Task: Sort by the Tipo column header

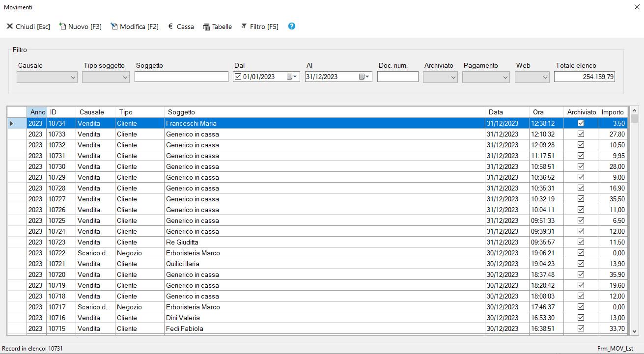Action: coord(140,112)
